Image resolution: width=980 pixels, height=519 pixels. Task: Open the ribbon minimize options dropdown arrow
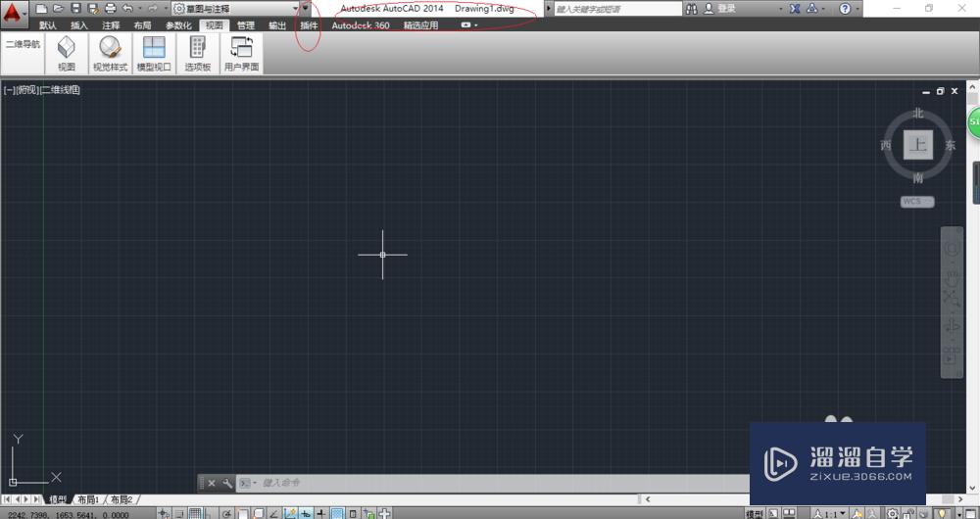pyautogui.click(x=476, y=25)
